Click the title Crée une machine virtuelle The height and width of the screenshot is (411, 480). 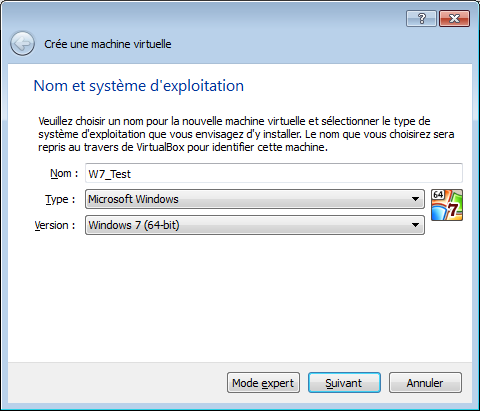108,44
